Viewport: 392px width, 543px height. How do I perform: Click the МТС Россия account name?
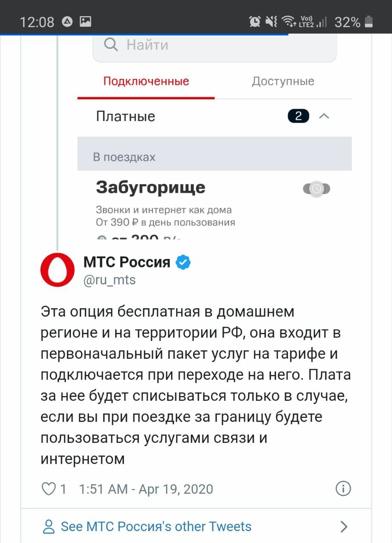click(127, 262)
